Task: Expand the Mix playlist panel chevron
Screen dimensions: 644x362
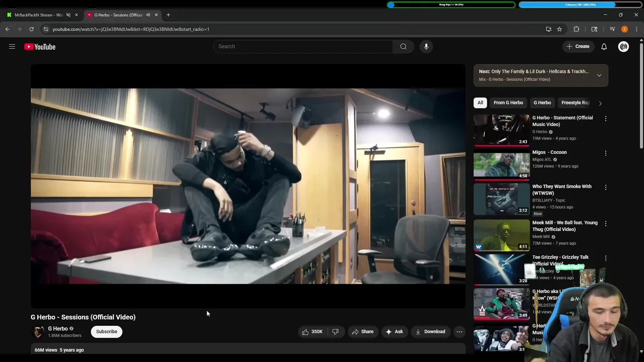Action: (x=599, y=75)
